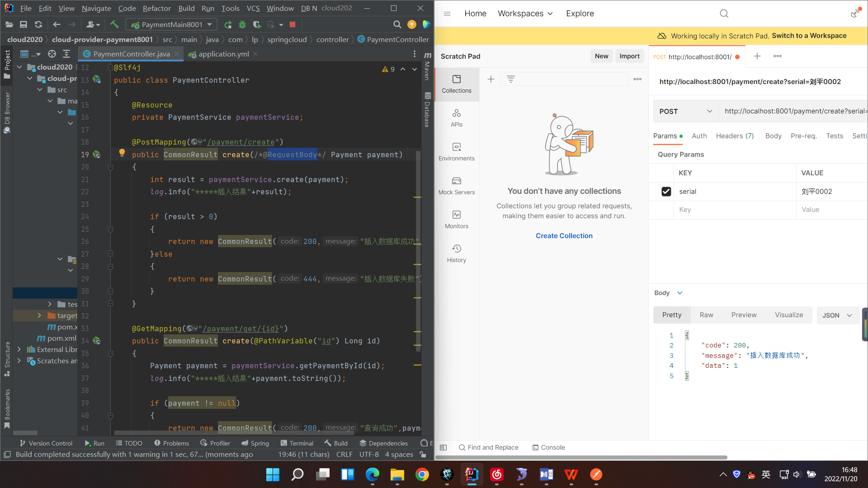Switch to the application.yml editor tab
868x488 pixels.
[x=223, y=54]
